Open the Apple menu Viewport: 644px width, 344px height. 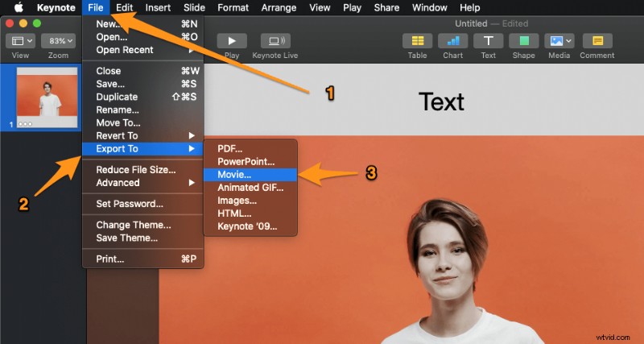[x=19, y=7]
